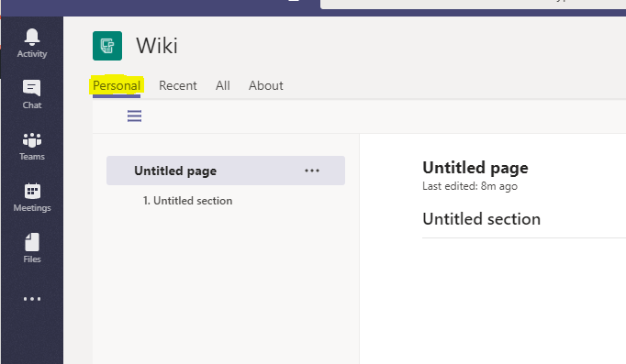Click the Last edited timestamp
The height and width of the screenshot is (364, 626).
[470, 186]
